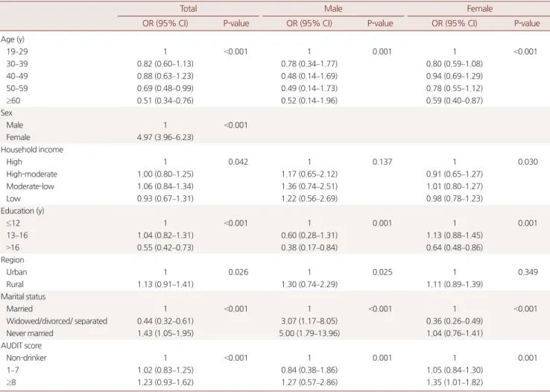Select P-value '0.026' for region

pyautogui.click(x=238, y=273)
